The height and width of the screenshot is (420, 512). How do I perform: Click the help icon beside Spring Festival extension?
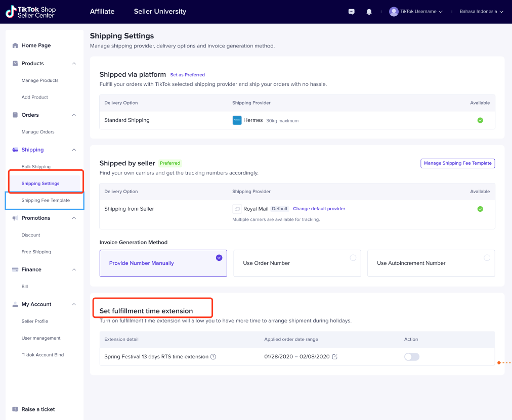(x=213, y=357)
